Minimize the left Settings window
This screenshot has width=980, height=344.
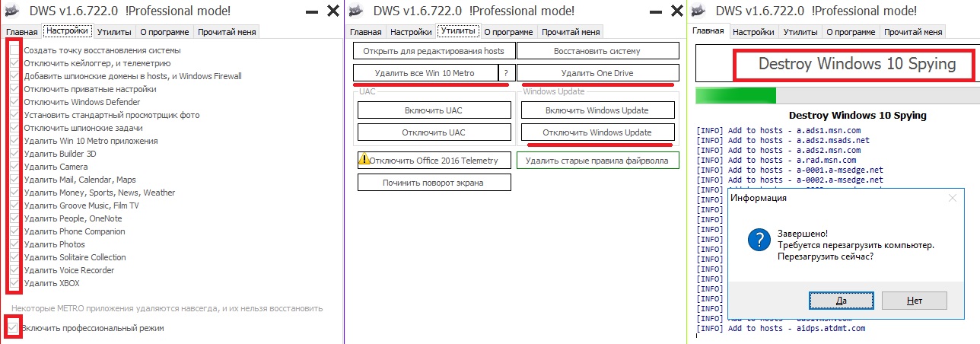[312, 11]
